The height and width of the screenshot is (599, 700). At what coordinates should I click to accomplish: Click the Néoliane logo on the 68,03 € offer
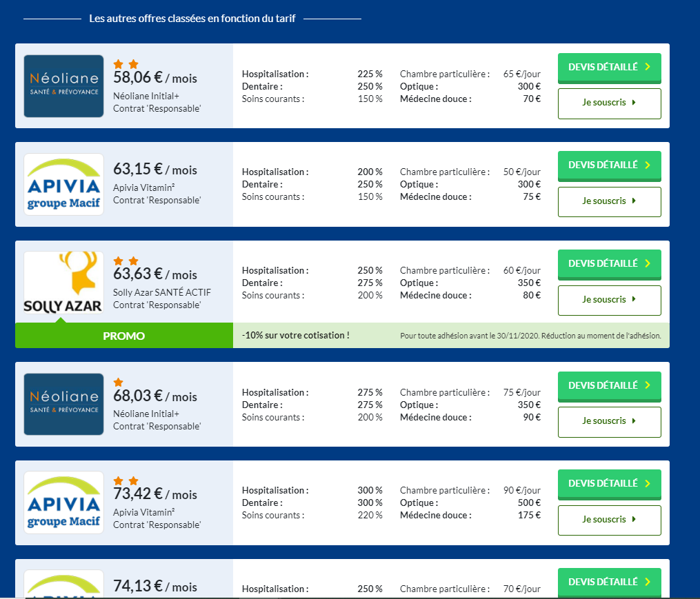[x=63, y=404]
